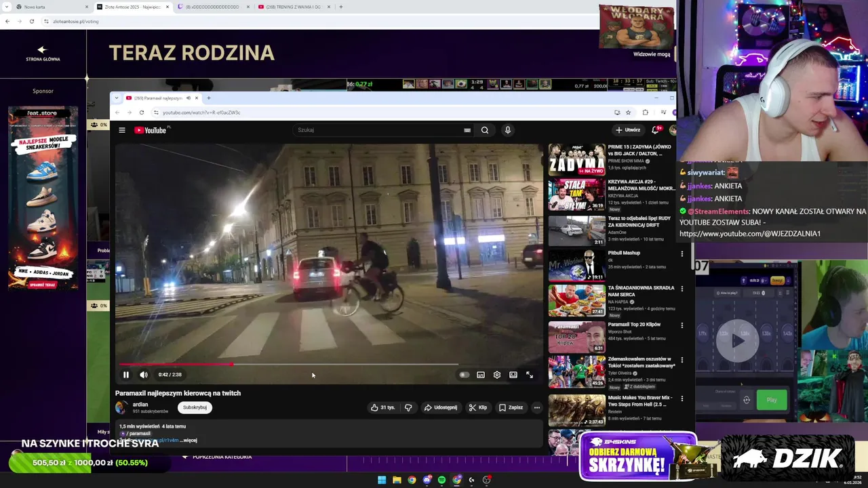Open KRZYWA AKCJA #29 recommendation
The width and height of the screenshot is (868, 488).
point(576,195)
